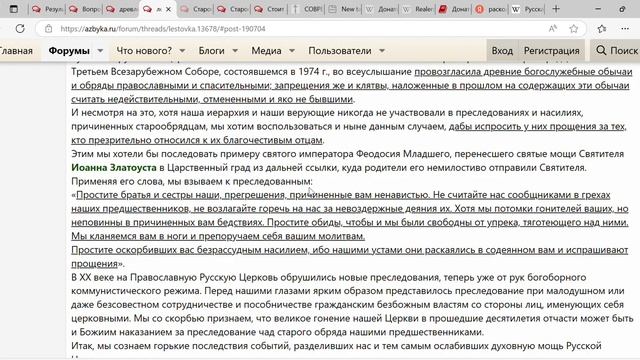Follow the Иоанна Златоуста link
Viewport: 640px width, 360px height.
pos(114,167)
